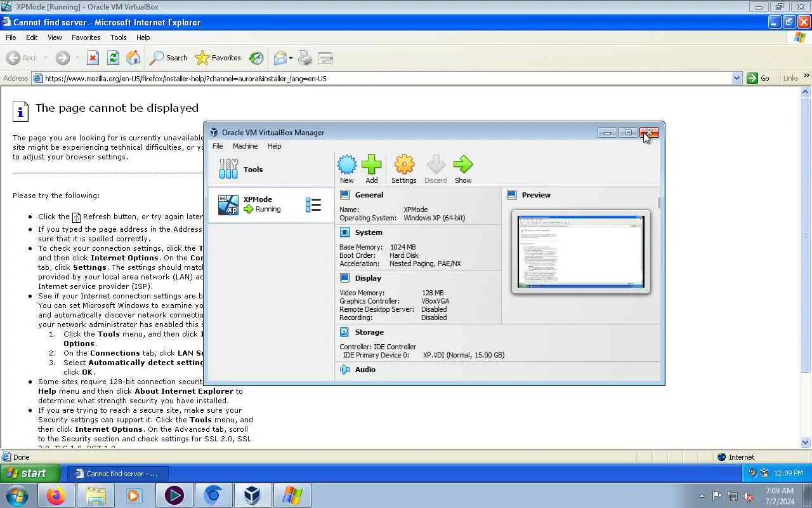812x508 pixels.
Task: Click the VirtualBox details pane scrollbar
Action: (x=660, y=204)
